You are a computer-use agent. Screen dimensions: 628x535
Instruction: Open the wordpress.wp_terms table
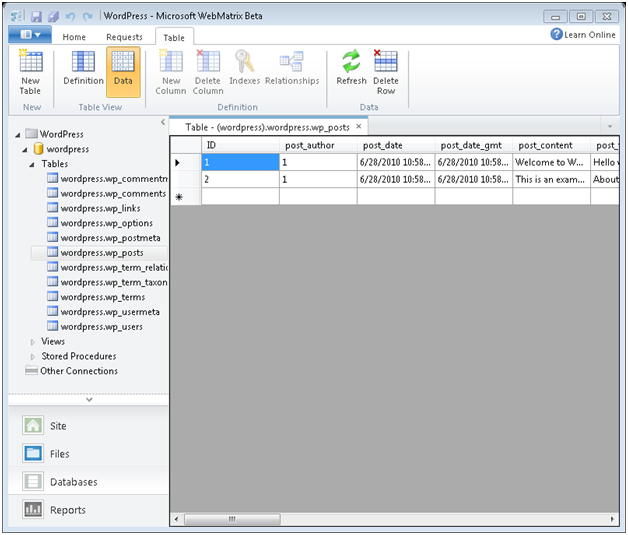tap(96, 297)
